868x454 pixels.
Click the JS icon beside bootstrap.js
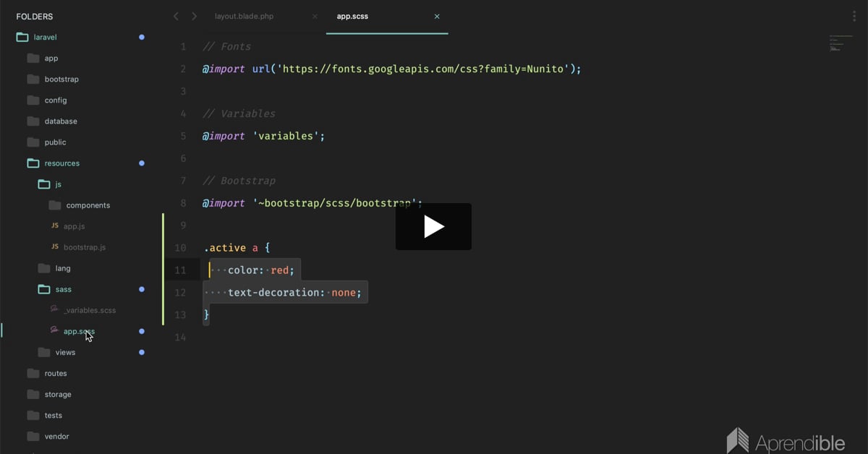(x=55, y=247)
